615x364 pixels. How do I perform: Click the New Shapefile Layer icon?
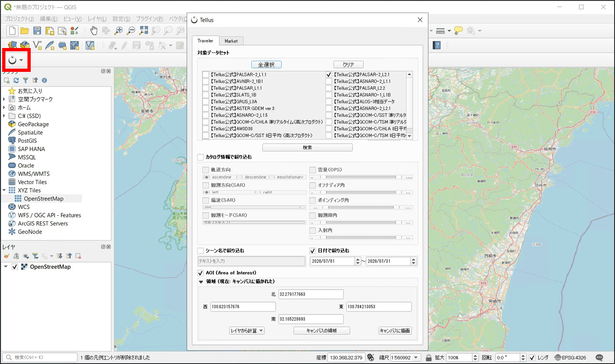(37, 45)
